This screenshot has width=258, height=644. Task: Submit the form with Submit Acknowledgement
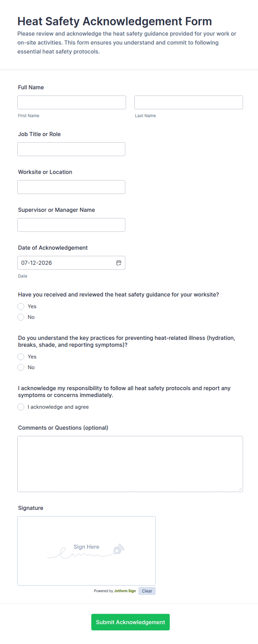click(x=130, y=622)
